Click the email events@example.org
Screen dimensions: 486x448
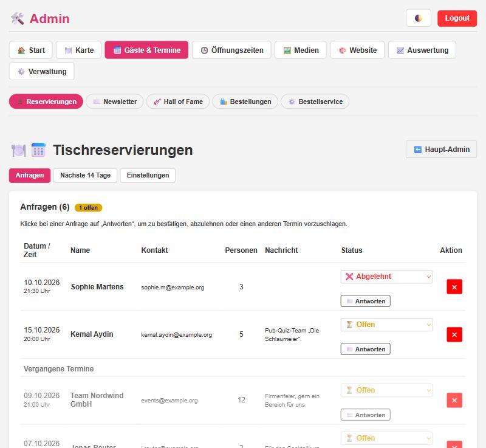[169, 401]
